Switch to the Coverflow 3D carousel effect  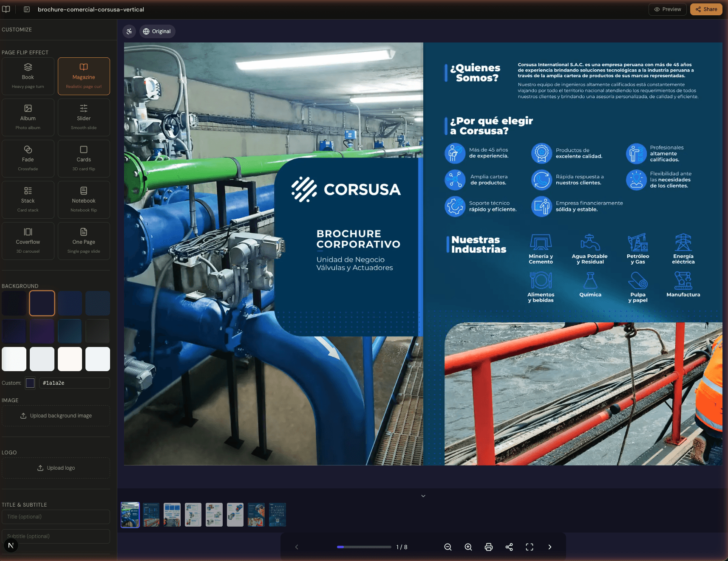[x=28, y=240]
